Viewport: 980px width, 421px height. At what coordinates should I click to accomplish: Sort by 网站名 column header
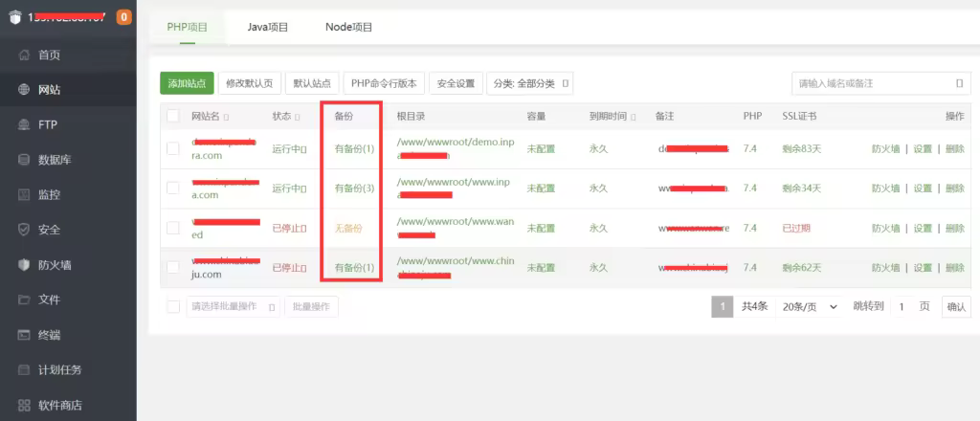pyautogui.click(x=210, y=117)
